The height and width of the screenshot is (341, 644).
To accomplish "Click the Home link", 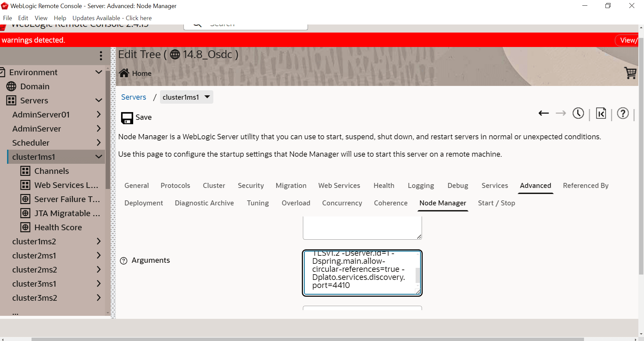I will 142,73.
